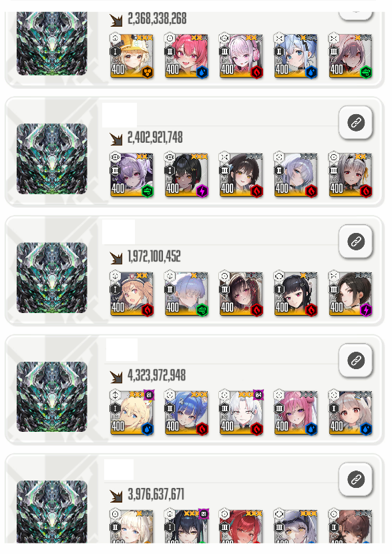Select purple-haired wind character in 2,402,921,748 team

132,175
